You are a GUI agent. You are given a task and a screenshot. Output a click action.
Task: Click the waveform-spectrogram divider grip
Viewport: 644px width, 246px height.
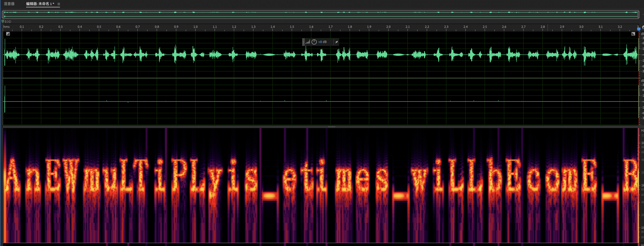pos(332,126)
